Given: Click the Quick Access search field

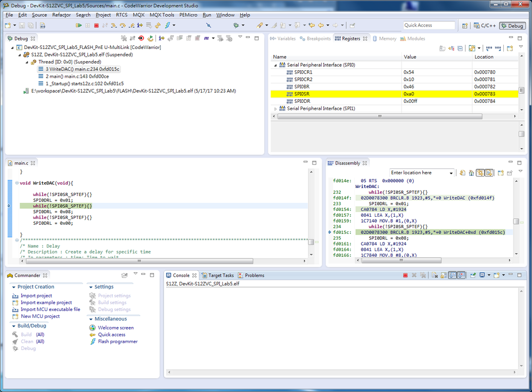Looking at the screenshot, I should tap(429, 25).
